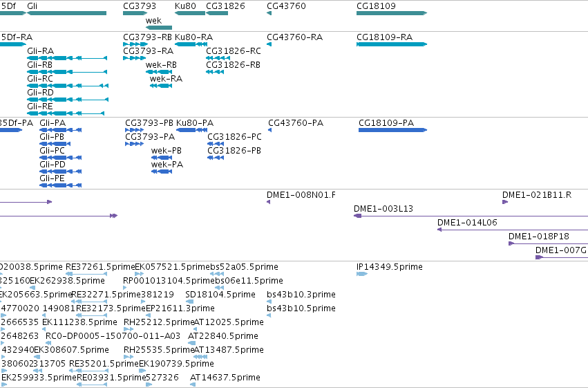Select EST bs43b10.5prime
The width and height of the screenshot is (588, 388).
[269, 315]
